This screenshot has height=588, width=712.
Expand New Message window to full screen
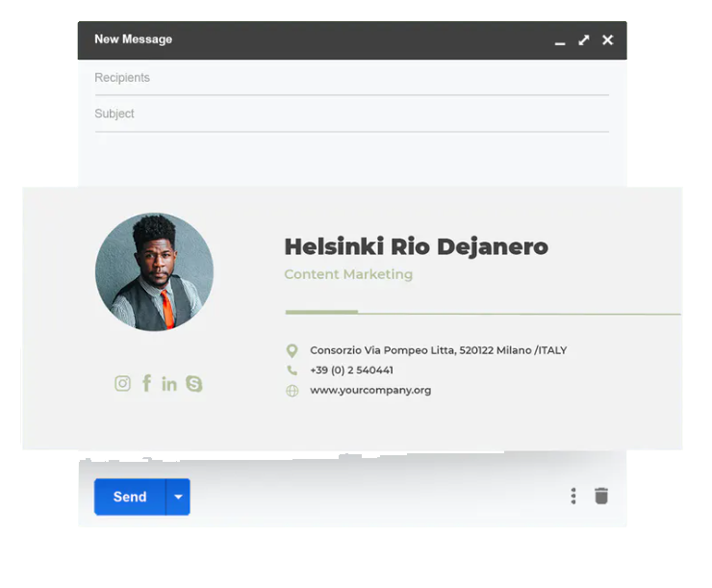pos(583,40)
